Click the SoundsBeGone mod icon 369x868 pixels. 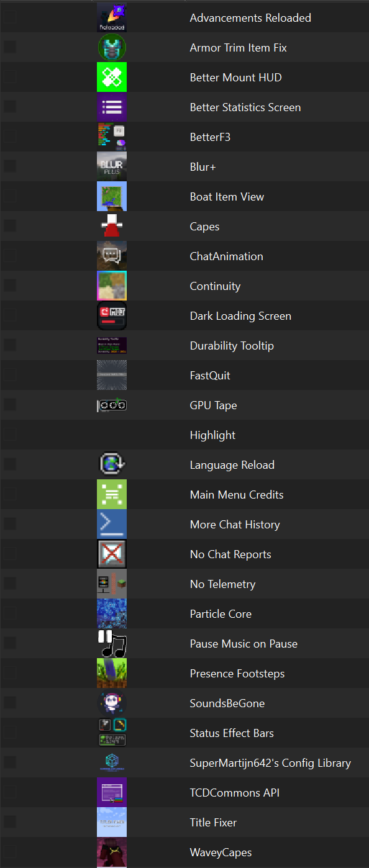(x=112, y=703)
